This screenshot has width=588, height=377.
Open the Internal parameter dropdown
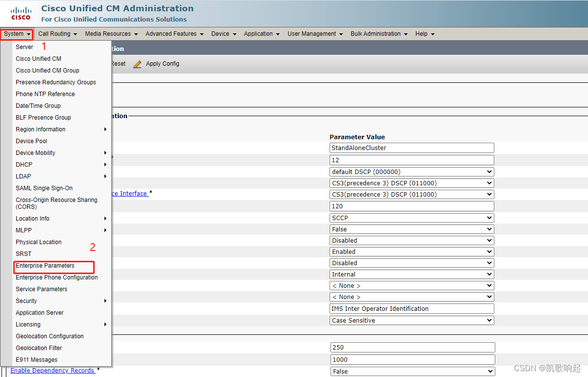[411, 274]
